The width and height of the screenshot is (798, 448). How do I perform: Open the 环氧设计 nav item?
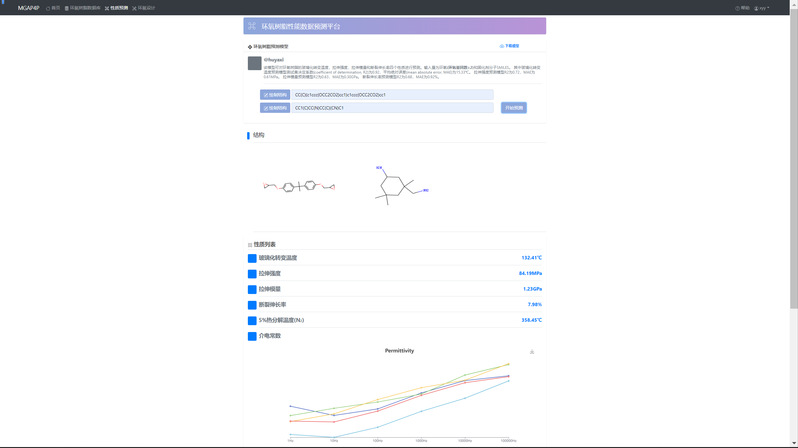click(144, 8)
